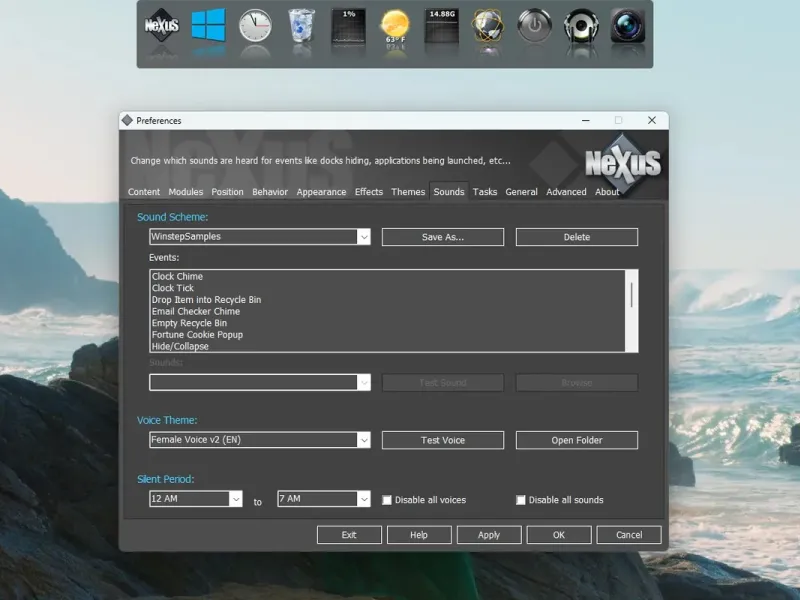
Task: Click the RAM meter showing 14.88G
Action: 442,26
